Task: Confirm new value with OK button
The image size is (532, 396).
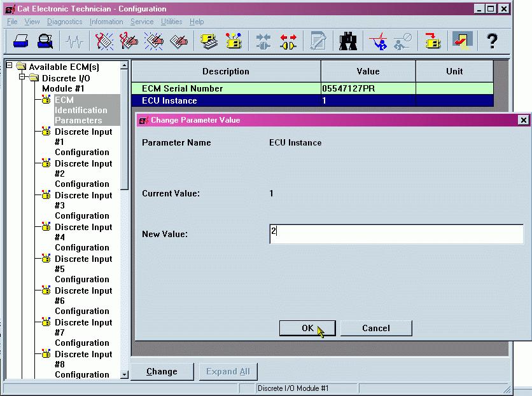Action: coord(307,328)
